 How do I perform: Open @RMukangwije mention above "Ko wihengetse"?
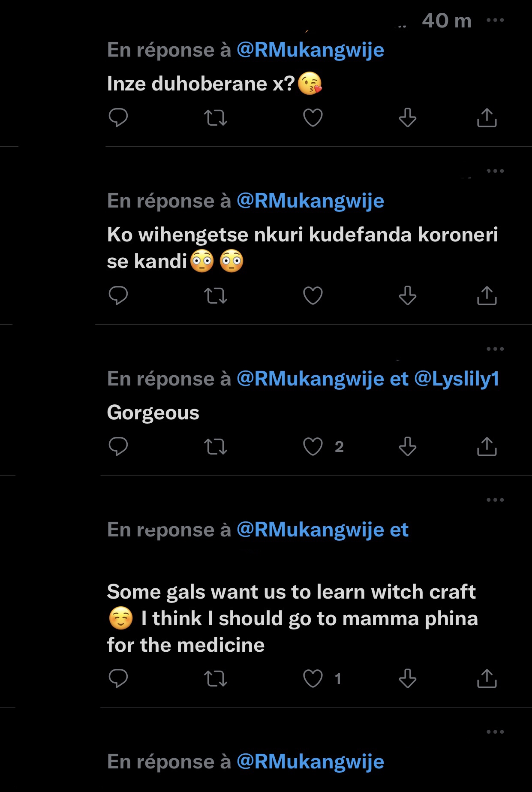click(310, 201)
